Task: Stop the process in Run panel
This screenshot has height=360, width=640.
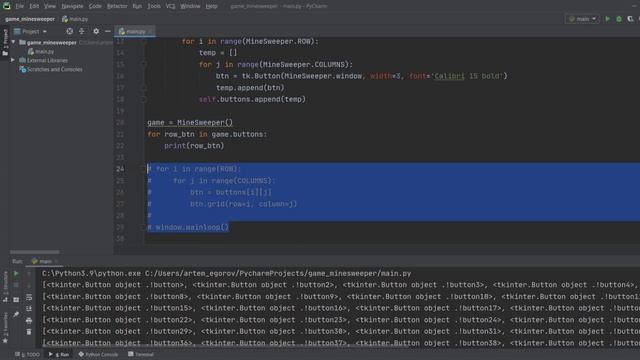Action: pyautogui.click(x=16, y=285)
